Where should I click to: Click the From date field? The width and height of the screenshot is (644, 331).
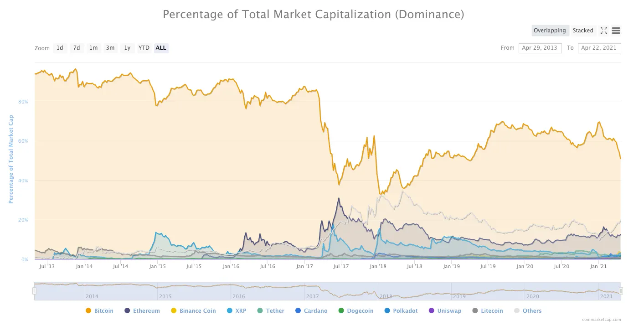point(540,48)
